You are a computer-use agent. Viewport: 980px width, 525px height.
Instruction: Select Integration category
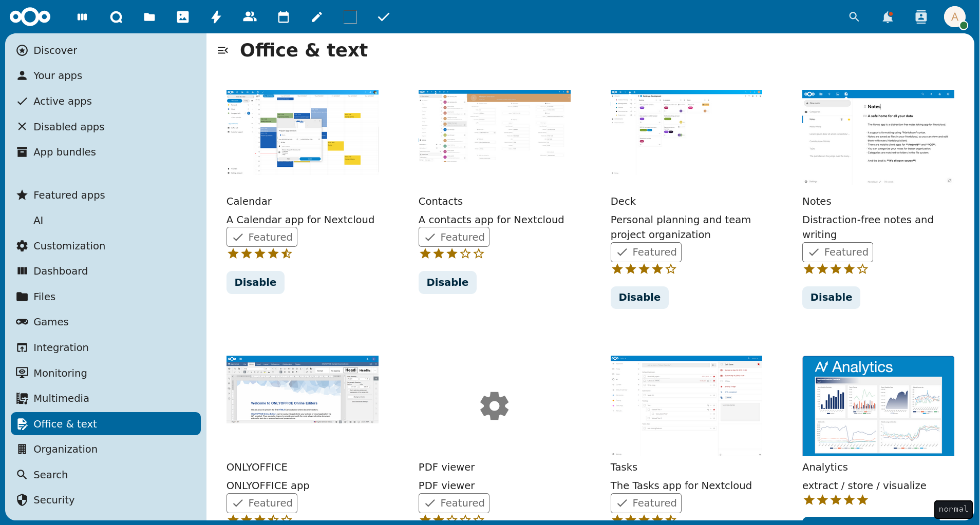click(x=106, y=347)
